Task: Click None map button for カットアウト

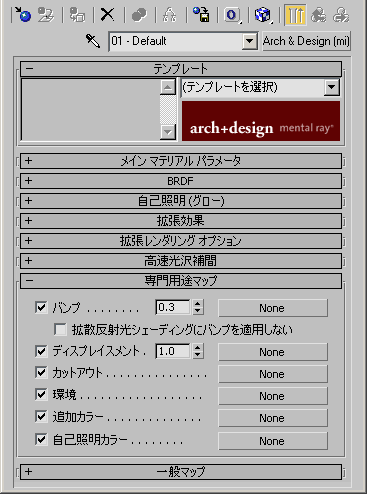Action: click(x=273, y=374)
